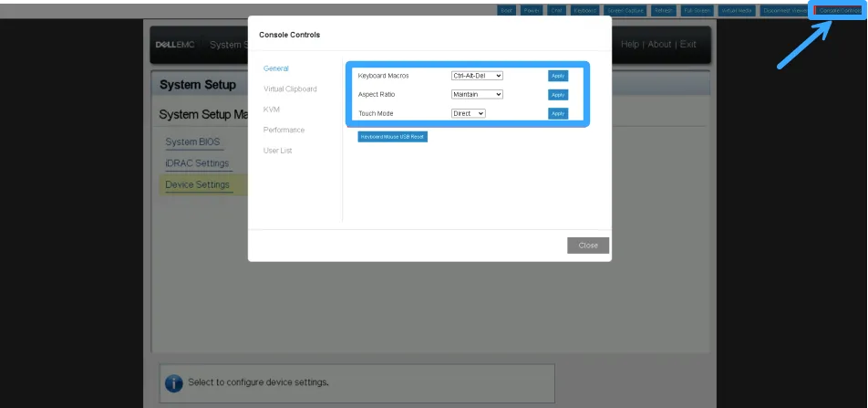Switch to the Virtual Clipboard tab

click(x=290, y=89)
